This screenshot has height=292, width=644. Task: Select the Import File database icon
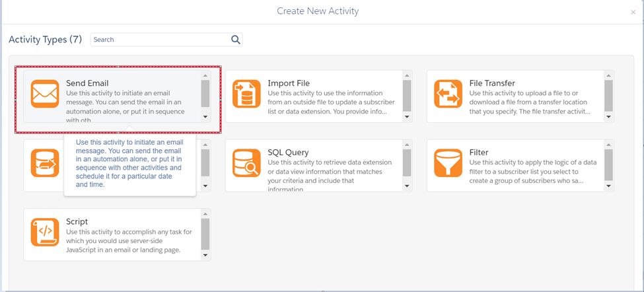[246, 94]
